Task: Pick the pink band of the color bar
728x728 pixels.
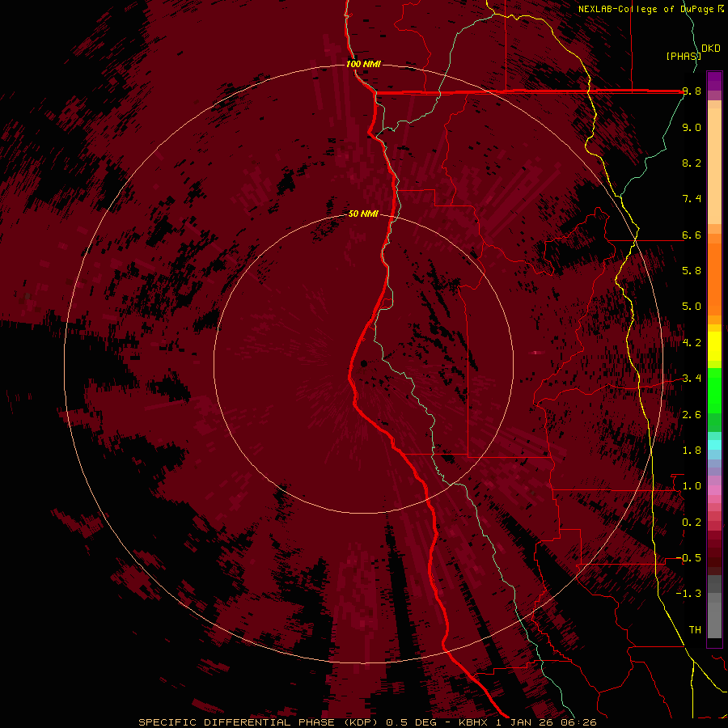Action: click(x=714, y=490)
